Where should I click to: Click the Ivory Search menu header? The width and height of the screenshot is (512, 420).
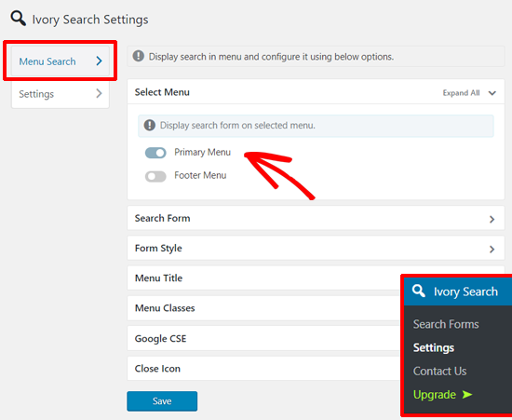pyautogui.click(x=458, y=291)
